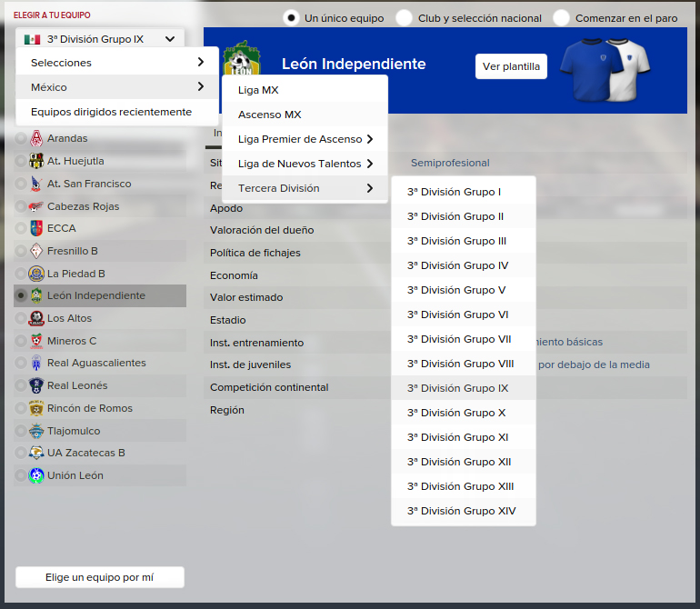Click the At. San Francisco crest icon
The image size is (700, 609).
[36, 184]
